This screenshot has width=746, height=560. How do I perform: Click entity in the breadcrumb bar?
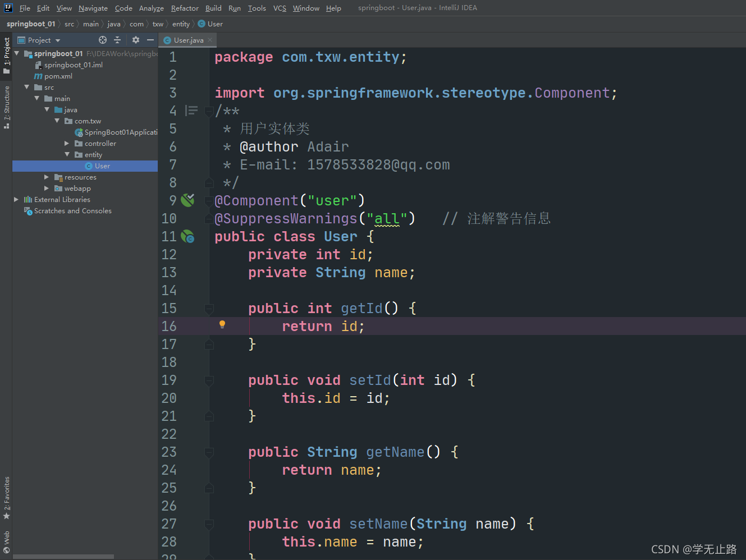(181, 24)
